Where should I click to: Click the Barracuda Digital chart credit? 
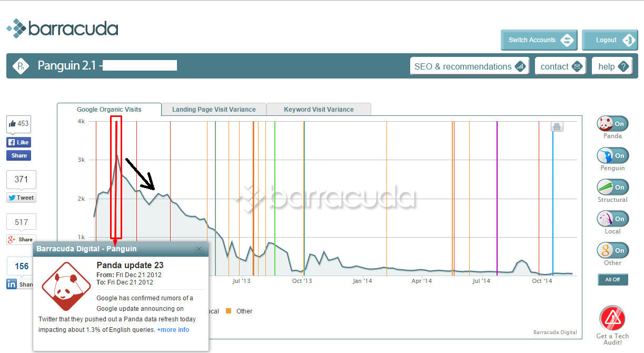[x=555, y=332]
